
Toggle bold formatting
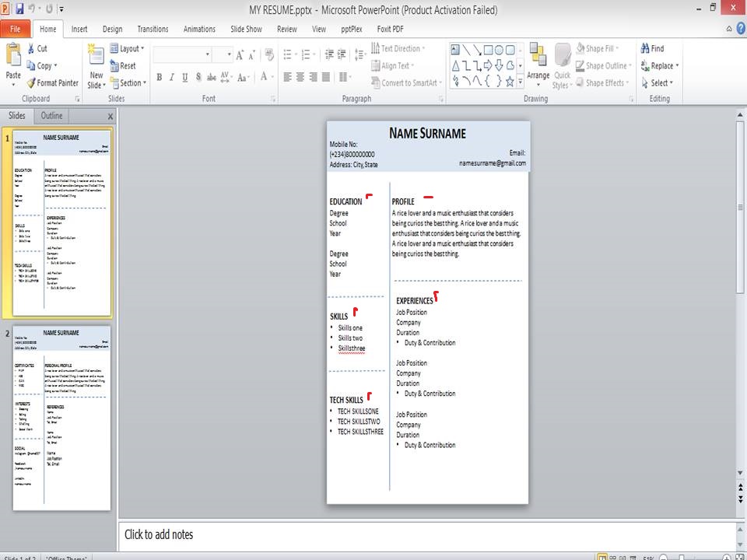pyautogui.click(x=159, y=78)
